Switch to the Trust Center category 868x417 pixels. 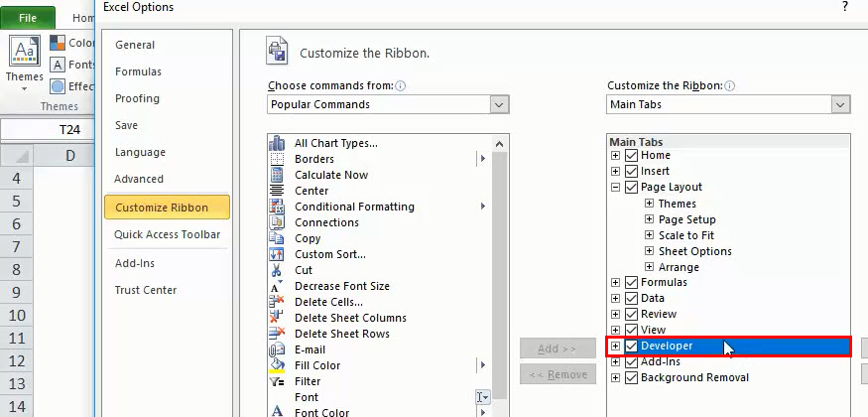[145, 290]
